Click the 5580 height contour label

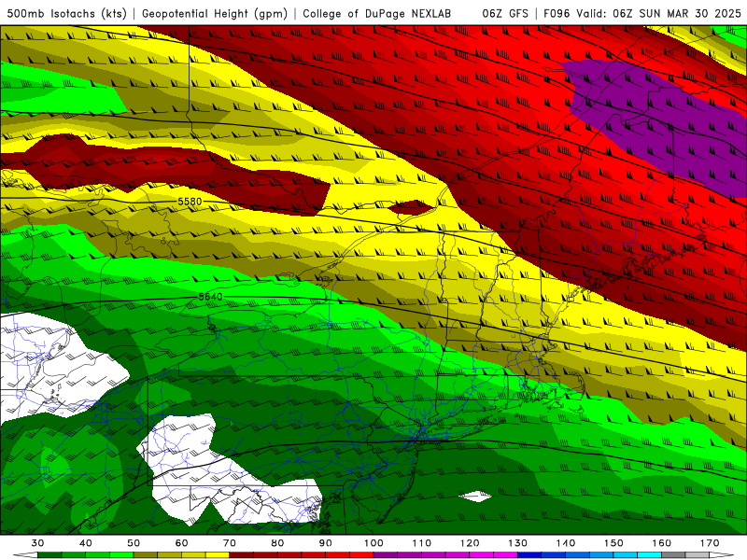point(190,202)
